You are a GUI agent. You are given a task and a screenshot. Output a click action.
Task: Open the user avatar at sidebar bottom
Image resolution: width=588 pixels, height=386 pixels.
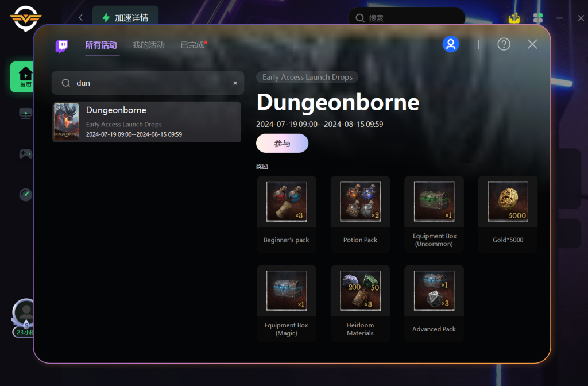tap(25, 312)
